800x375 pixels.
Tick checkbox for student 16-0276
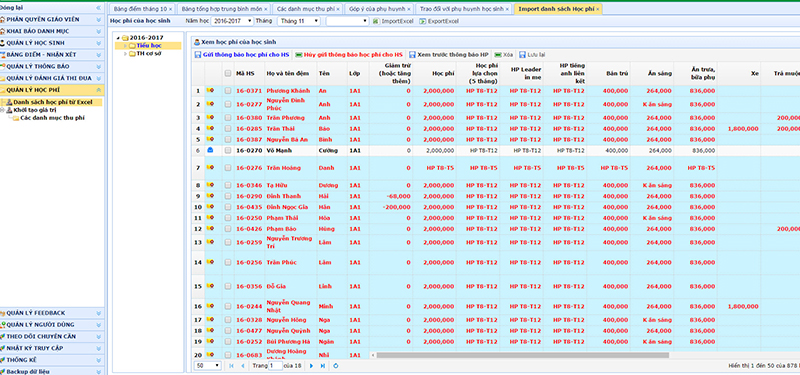coord(228,168)
